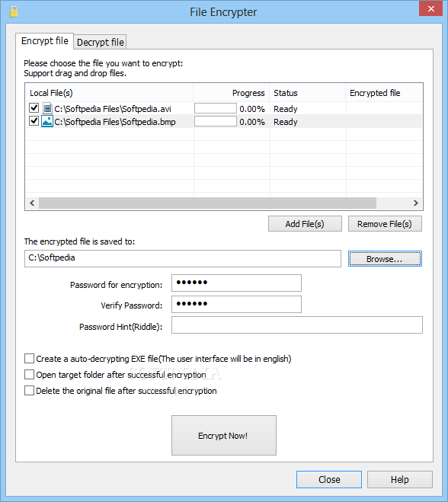Uncheck the Softpedia.avi file checkbox
The image size is (448, 502).
click(34, 108)
